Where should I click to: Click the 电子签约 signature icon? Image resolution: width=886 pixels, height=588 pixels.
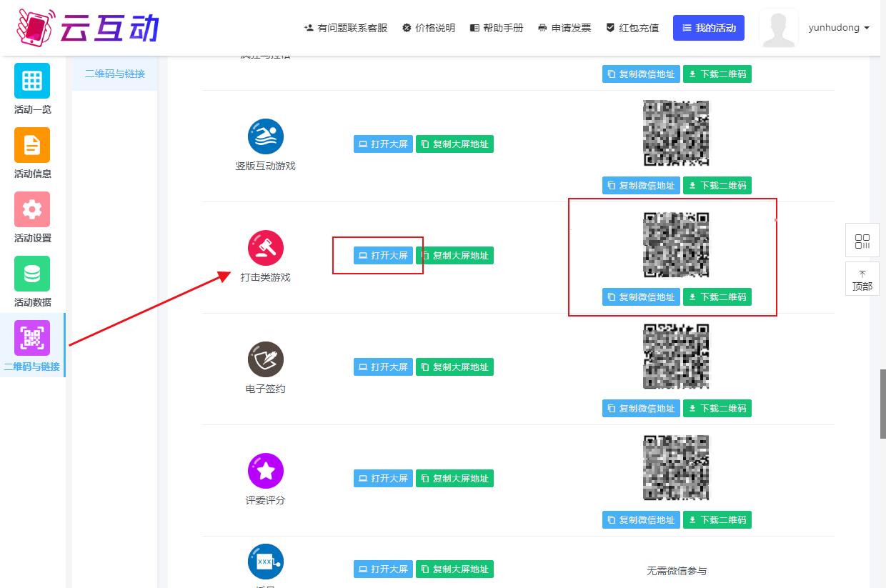266,359
